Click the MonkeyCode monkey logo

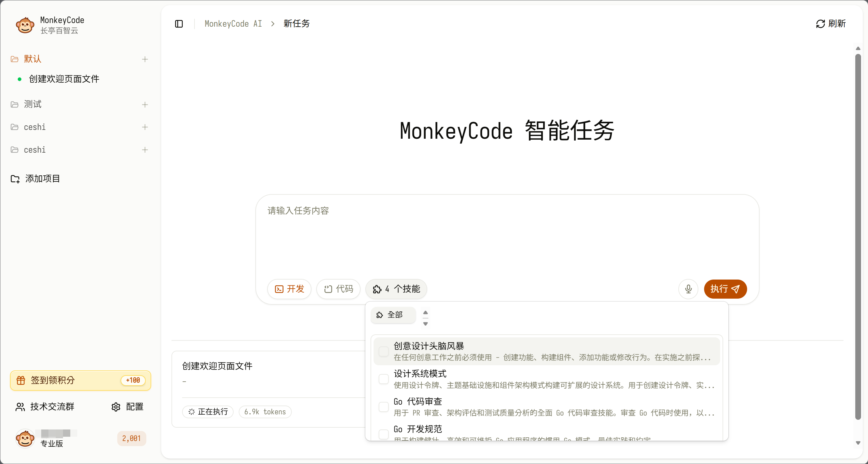pos(25,25)
